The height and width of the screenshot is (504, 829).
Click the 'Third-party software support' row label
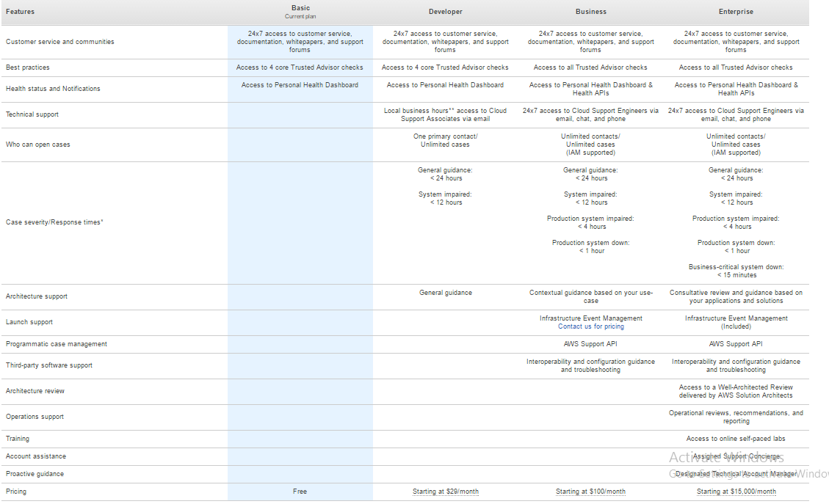49,365
